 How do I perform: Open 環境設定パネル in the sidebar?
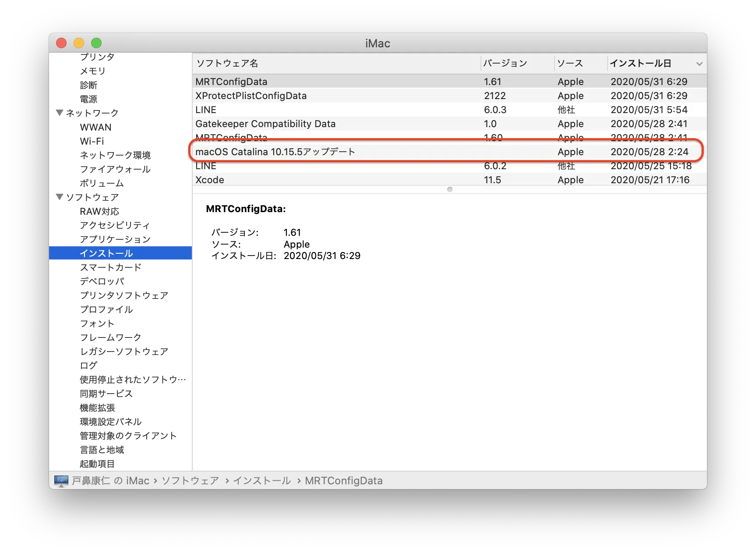pyautogui.click(x=110, y=422)
